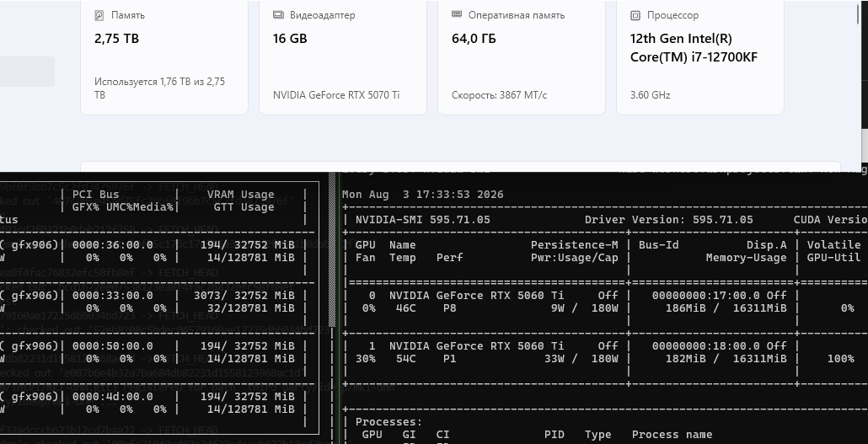868x444 pixels.
Task: Click the '182MiB / 16311MiB' memory usage
Action: point(726,359)
